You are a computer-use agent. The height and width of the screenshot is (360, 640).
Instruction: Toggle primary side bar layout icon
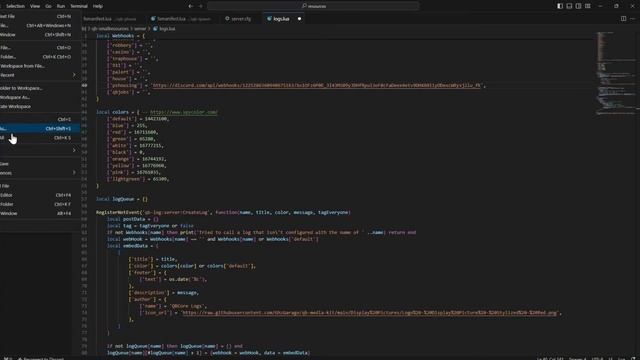tap(560, 6)
